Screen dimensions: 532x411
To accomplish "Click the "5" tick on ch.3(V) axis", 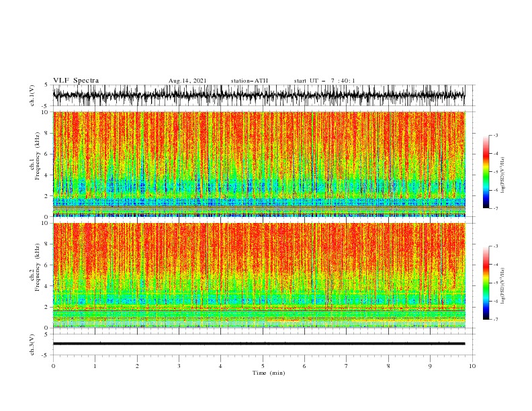I will 46,334.
